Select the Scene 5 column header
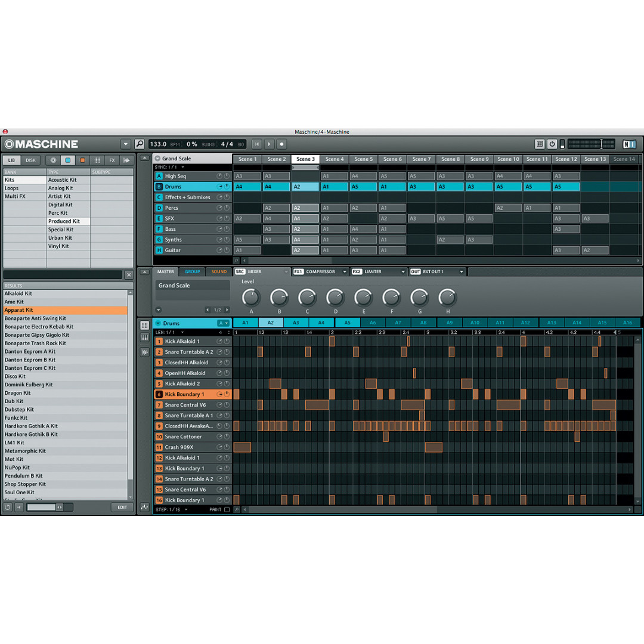 click(x=363, y=159)
